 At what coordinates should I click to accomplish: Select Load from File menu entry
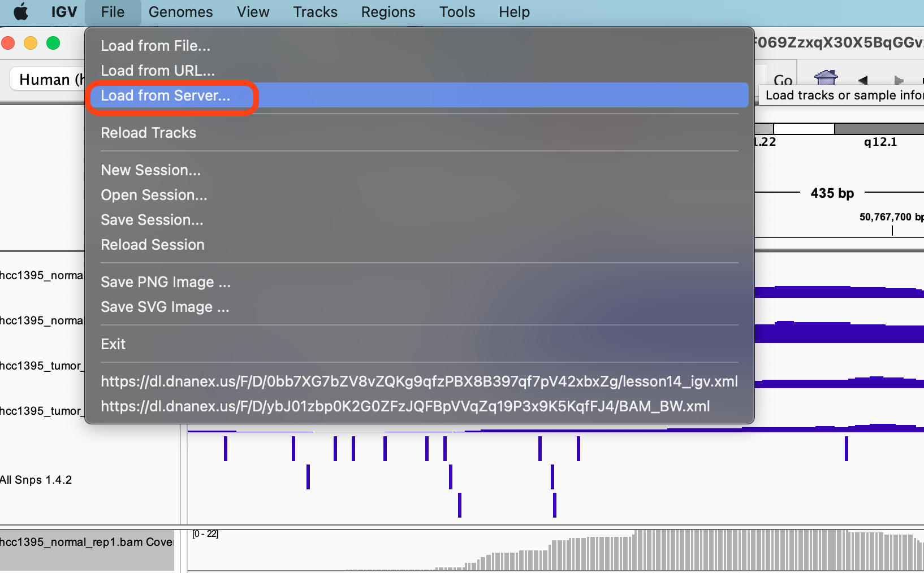(x=155, y=46)
